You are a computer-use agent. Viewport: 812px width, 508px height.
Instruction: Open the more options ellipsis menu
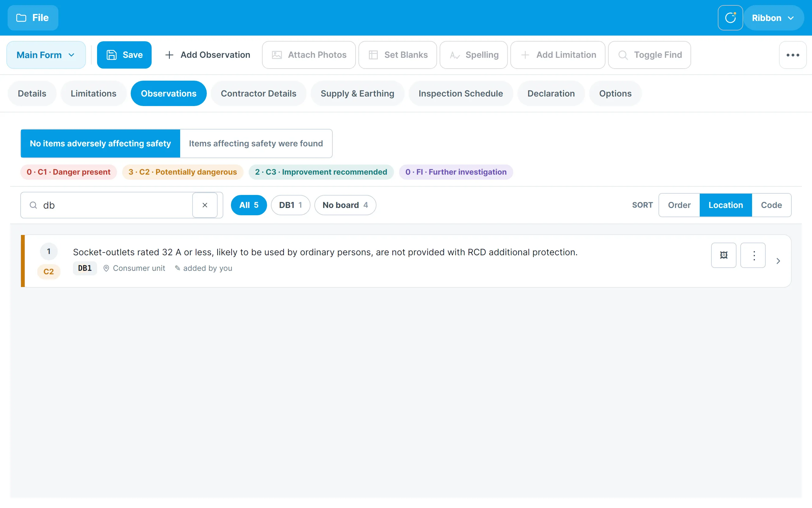pos(793,55)
